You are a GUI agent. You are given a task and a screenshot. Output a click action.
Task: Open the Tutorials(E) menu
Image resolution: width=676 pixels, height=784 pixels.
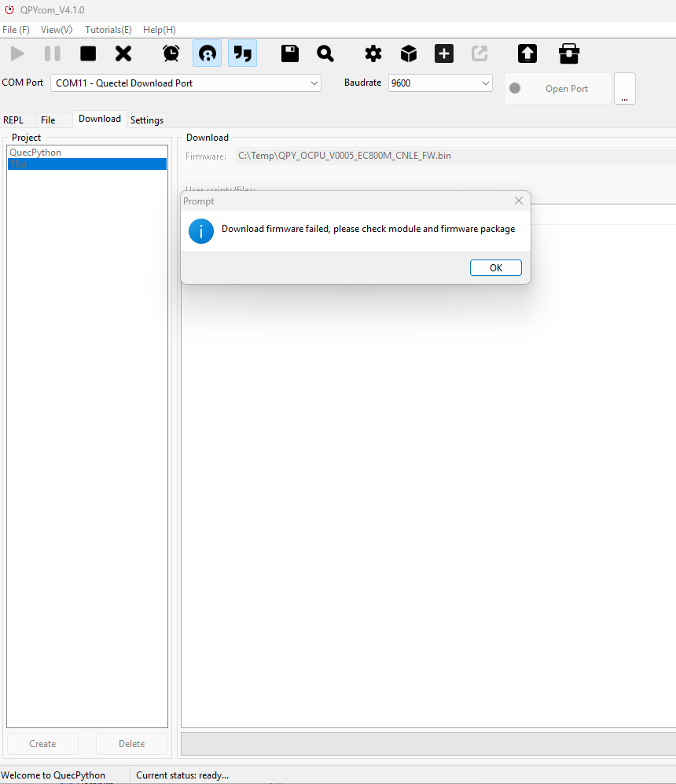[x=108, y=30]
